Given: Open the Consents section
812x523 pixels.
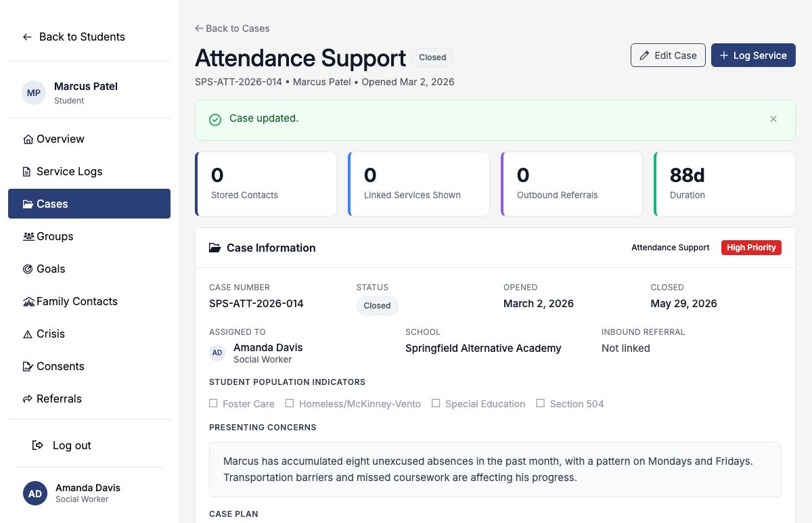Looking at the screenshot, I should 89,367.
